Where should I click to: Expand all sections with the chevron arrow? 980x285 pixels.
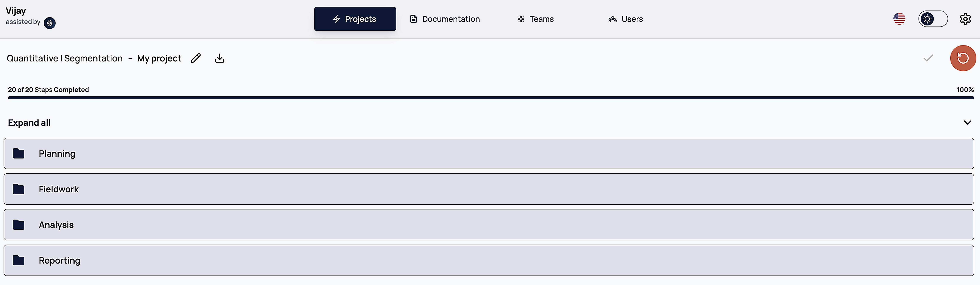pos(967,122)
